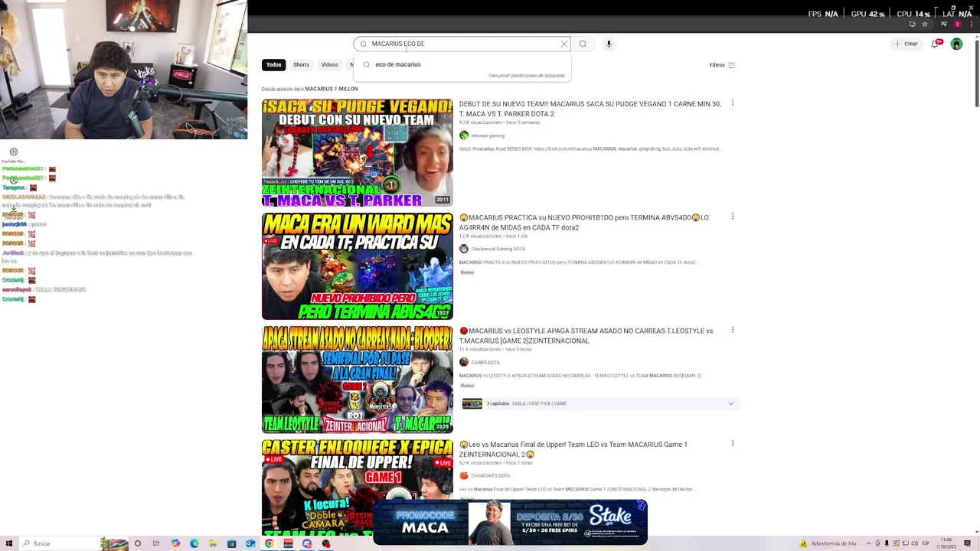Open more options for the Final de Upper video

[732, 443]
